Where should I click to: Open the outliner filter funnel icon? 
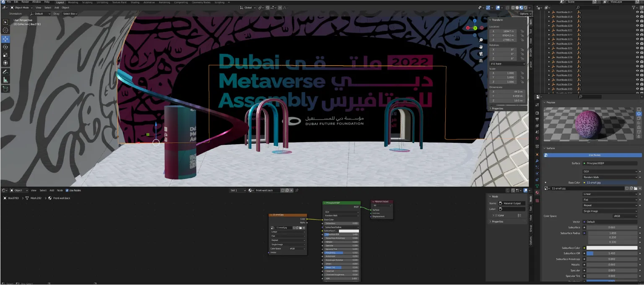(x=634, y=8)
